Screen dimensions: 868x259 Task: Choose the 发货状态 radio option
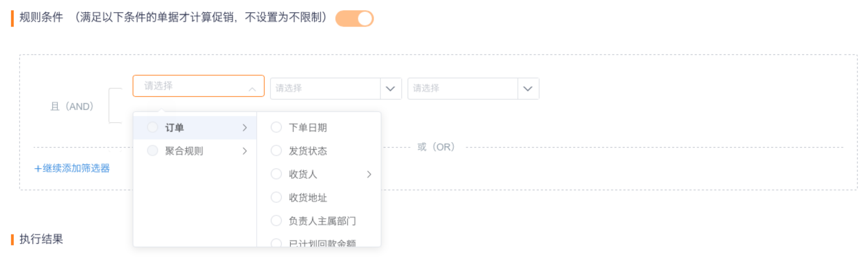click(x=276, y=151)
